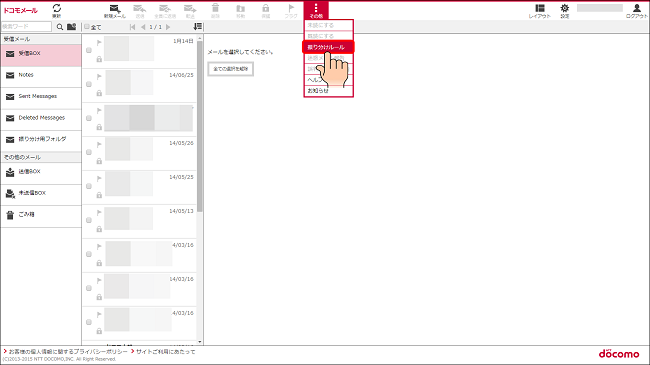The width and height of the screenshot is (650, 365).
Task: Tick the checkbox of the 14/05/26 message
Action: click(x=89, y=152)
